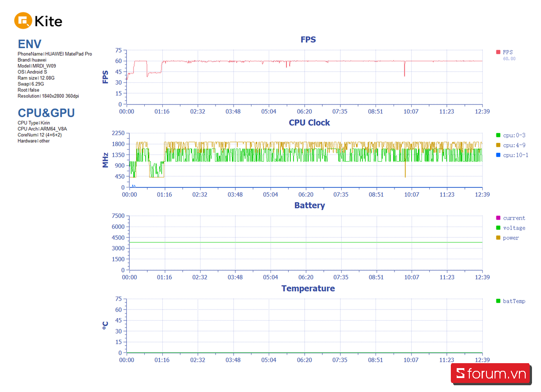Click the 05:04 tick under Battery chart
This screenshot has width=541, height=392.
pos(270,278)
